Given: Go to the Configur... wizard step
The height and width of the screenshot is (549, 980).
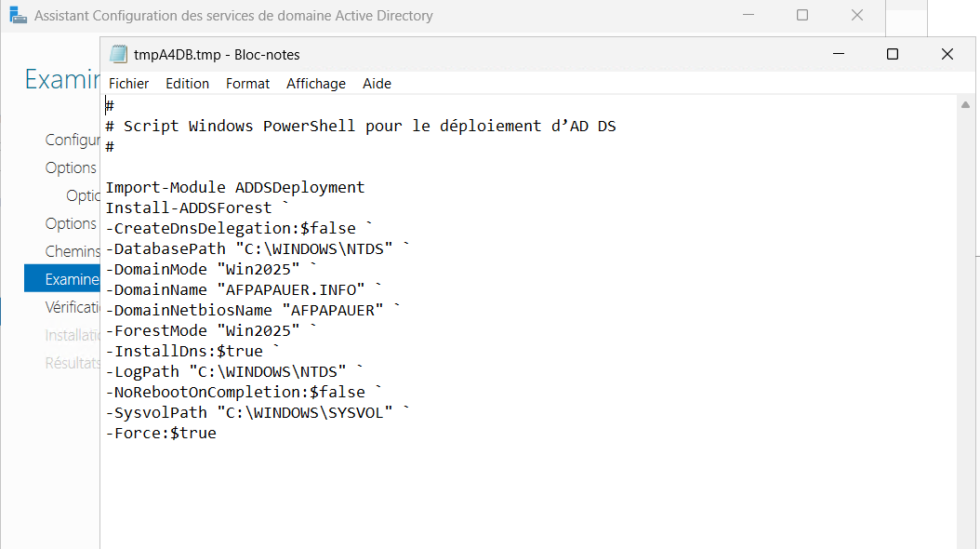Looking at the screenshot, I should click(73, 140).
